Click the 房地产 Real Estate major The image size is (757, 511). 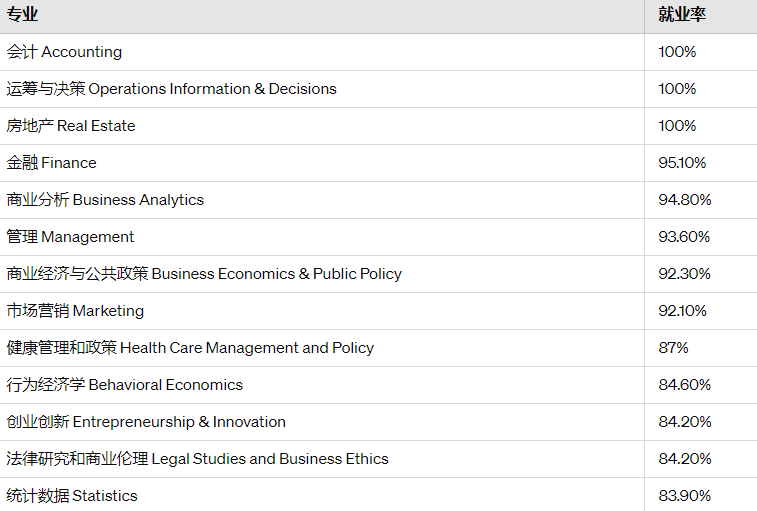(71, 126)
